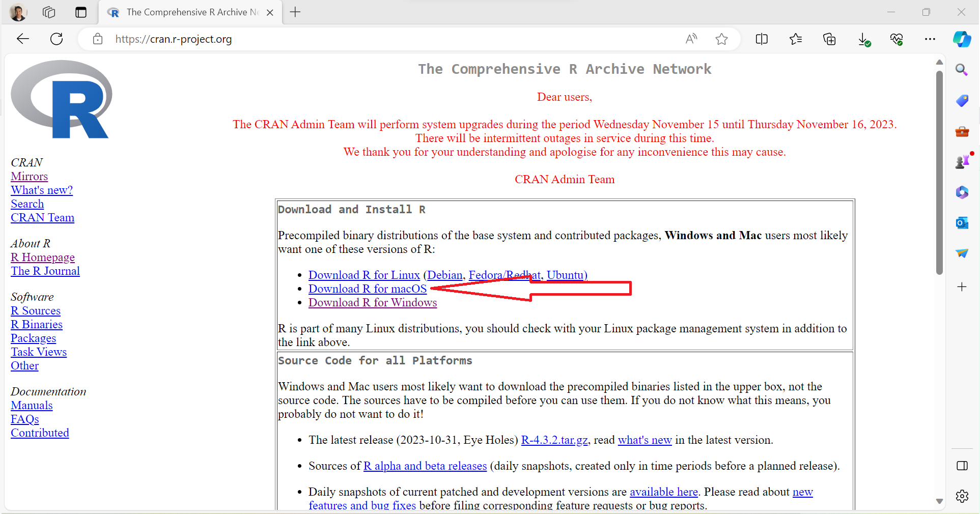Open the Copilot sidebar icon
The width and height of the screenshot is (980, 514).
[962, 39]
